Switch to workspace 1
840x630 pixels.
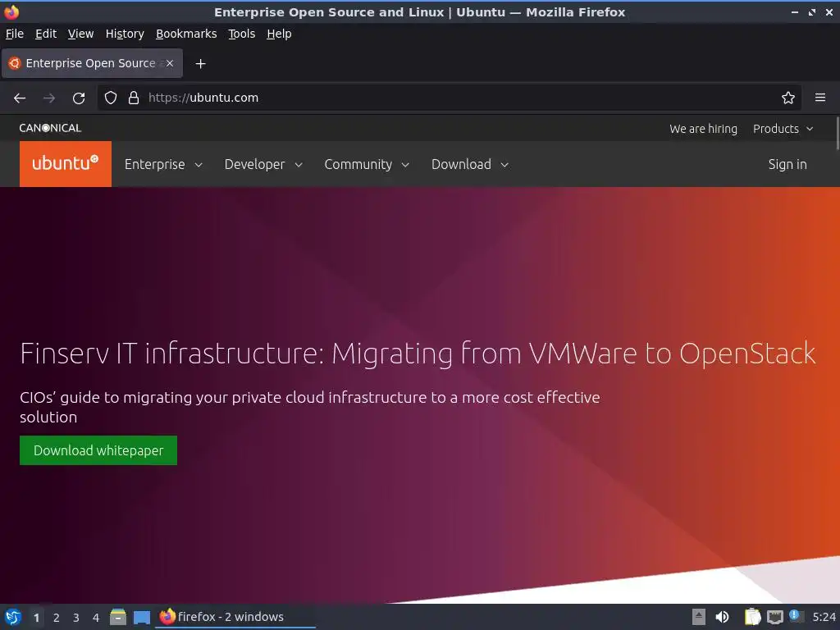(x=36, y=618)
